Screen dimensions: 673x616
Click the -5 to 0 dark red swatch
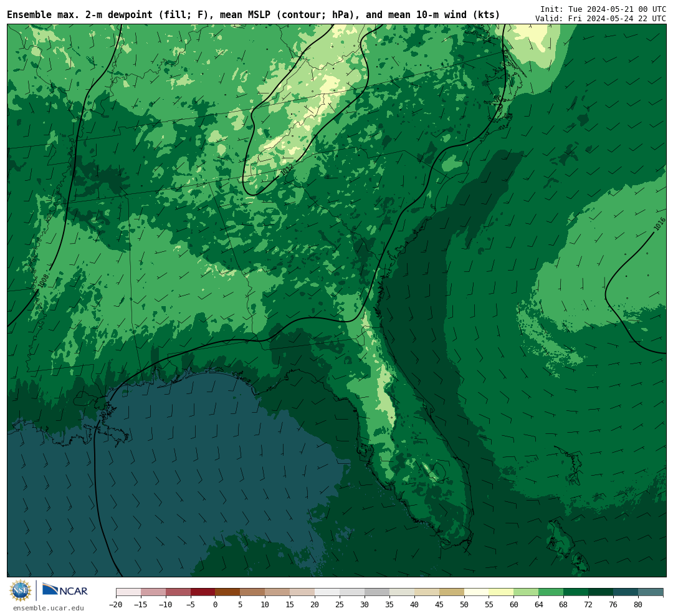[x=203, y=592]
